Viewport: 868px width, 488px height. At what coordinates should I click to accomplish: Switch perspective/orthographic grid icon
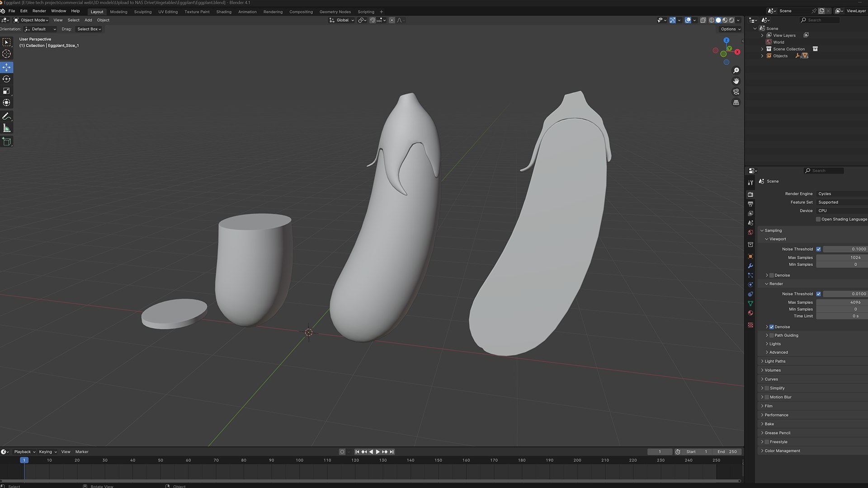[x=736, y=103]
